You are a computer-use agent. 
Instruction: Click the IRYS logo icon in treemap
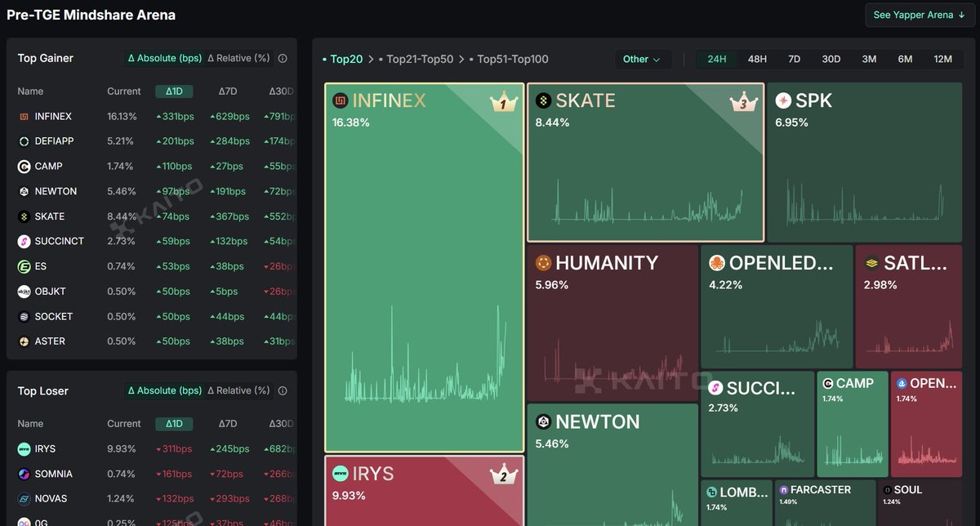click(x=341, y=474)
